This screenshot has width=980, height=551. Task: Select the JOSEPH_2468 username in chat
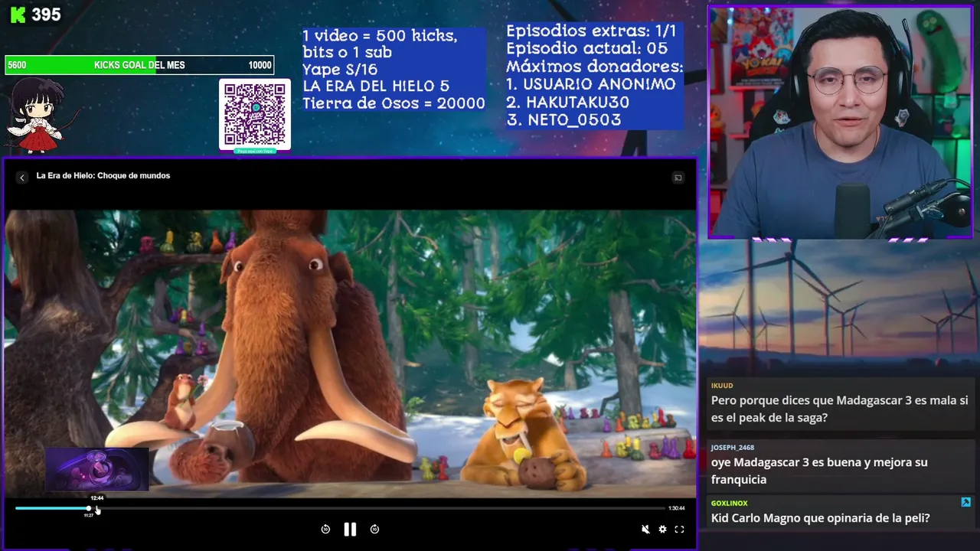click(x=733, y=448)
